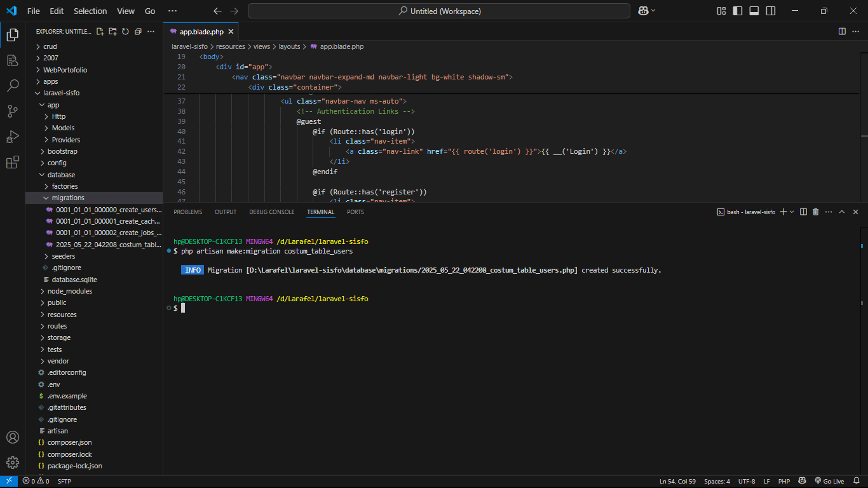Click Go Live in status bar
This screenshot has width=868, height=488.
tap(829, 481)
